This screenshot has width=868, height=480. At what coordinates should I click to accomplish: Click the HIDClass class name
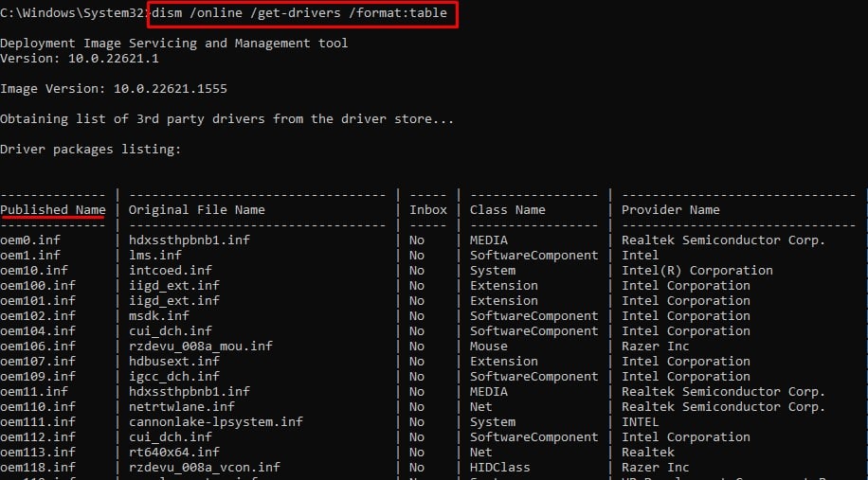(x=500, y=468)
